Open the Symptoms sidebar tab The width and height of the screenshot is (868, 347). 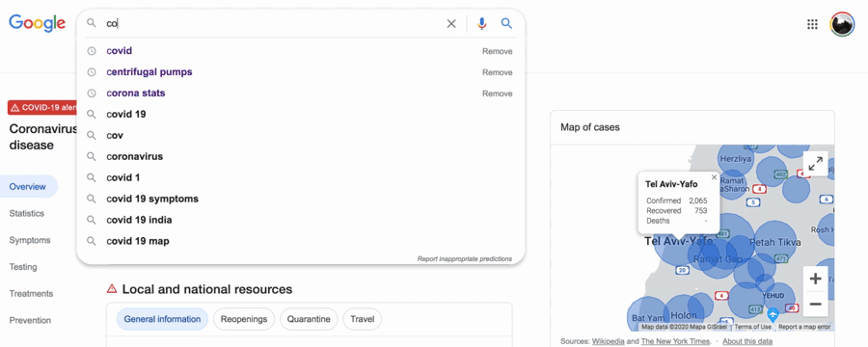coord(30,240)
